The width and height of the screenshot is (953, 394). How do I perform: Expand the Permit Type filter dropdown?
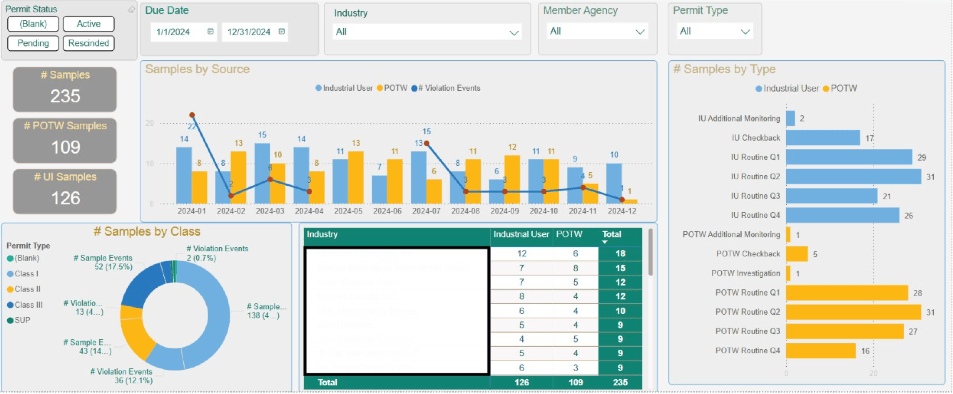coord(745,32)
